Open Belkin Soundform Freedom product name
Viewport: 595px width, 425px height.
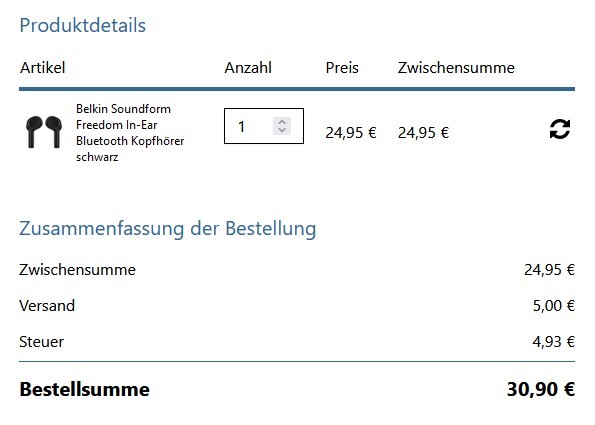(x=130, y=133)
